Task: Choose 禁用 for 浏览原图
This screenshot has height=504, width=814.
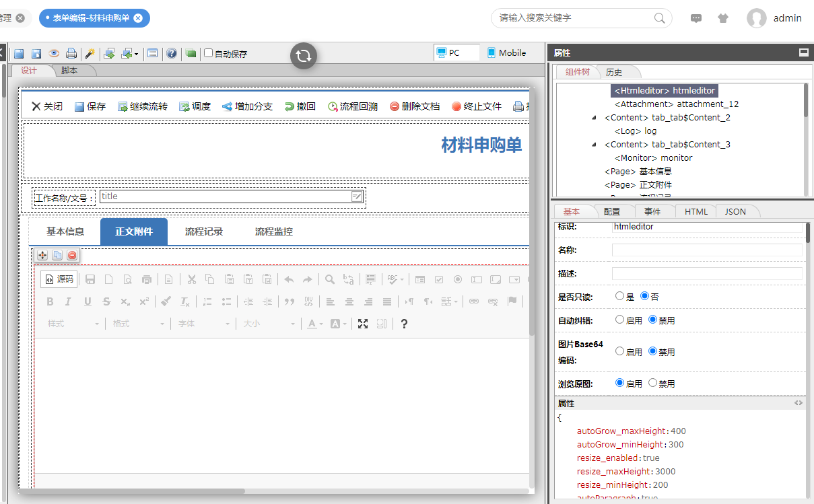Action: coord(652,383)
